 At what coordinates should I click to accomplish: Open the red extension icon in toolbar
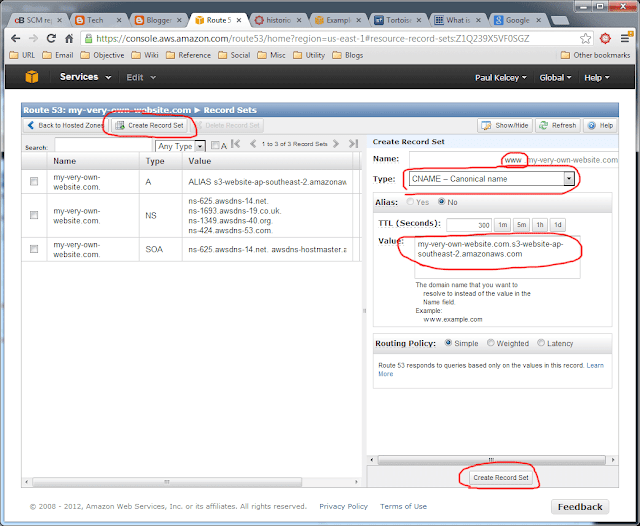pos(605,39)
